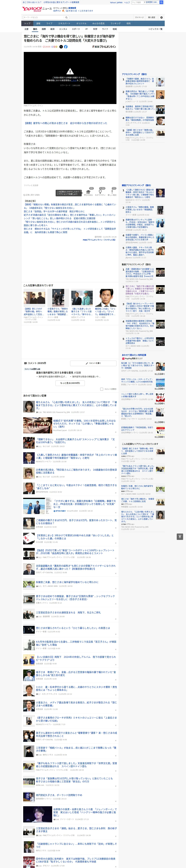Image resolution: width=186 pixels, height=868 pixels.
Task: Select the 有料 tab
Action: click(x=128, y=23)
